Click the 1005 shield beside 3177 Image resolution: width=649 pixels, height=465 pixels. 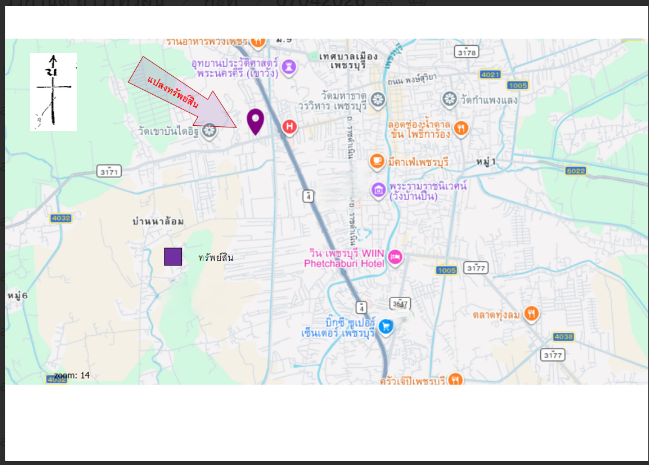point(446,270)
